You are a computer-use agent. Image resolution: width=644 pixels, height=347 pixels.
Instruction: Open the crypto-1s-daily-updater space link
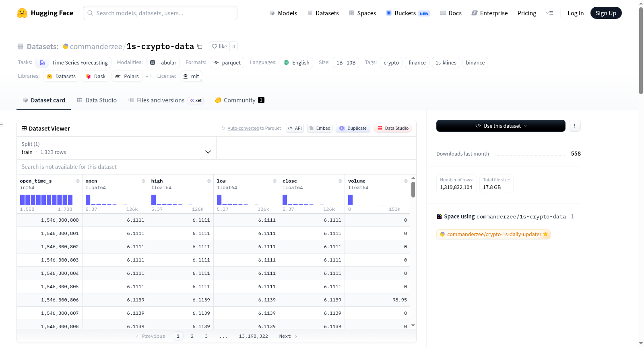pos(493,234)
